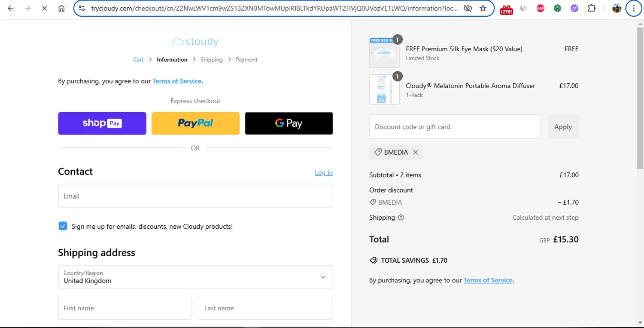
Task: Select the Information breadcrumb step
Action: pos(172,60)
